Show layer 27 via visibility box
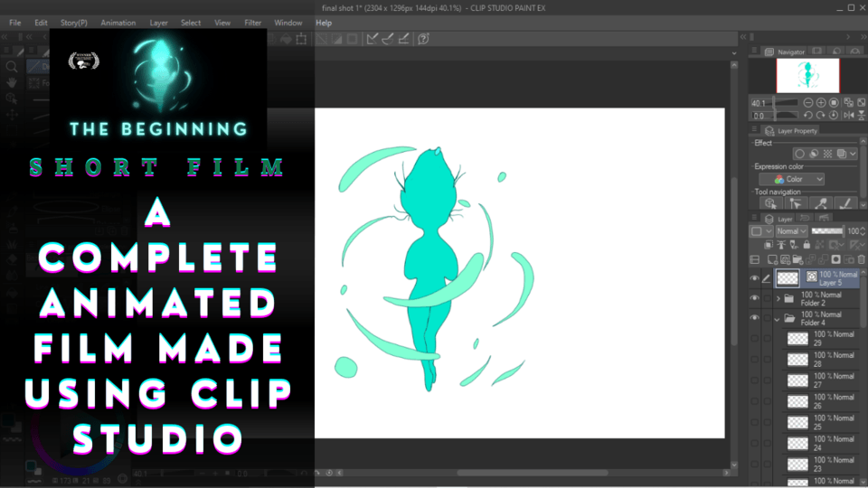This screenshot has height=488, width=868. [x=754, y=380]
